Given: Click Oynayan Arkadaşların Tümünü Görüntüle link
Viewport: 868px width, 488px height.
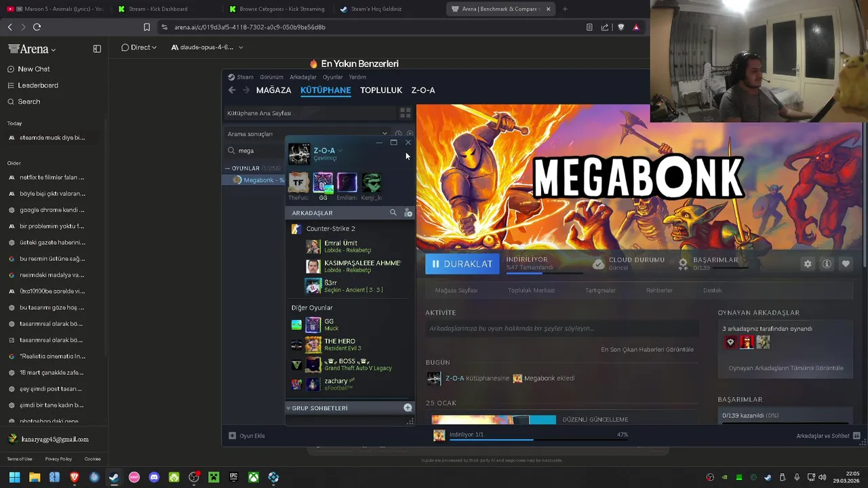Looking at the screenshot, I should click(786, 368).
